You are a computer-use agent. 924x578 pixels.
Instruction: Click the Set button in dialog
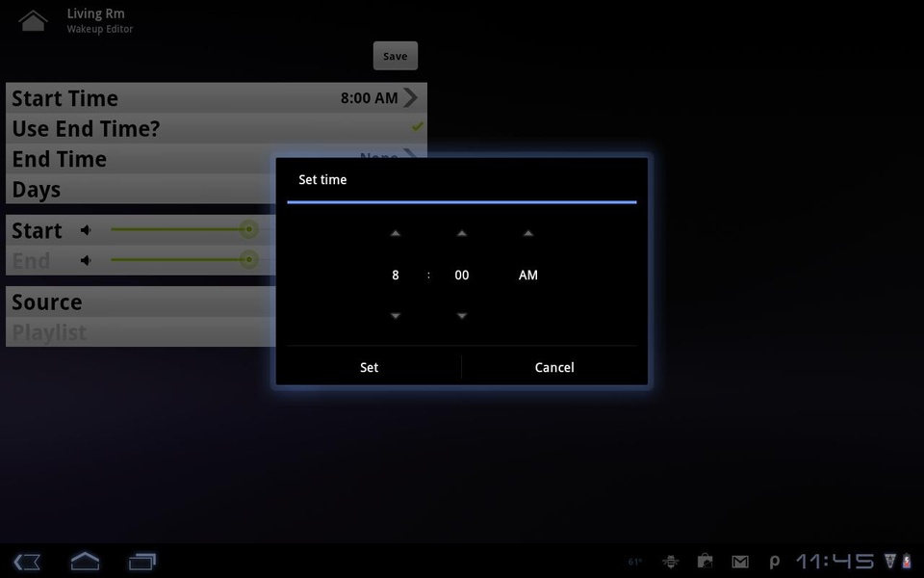[x=370, y=367]
